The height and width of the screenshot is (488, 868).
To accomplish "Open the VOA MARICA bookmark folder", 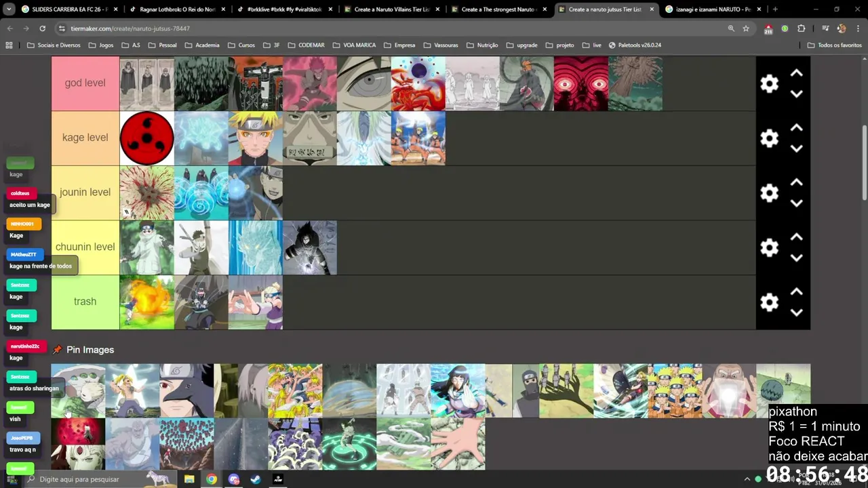I will coord(354,45).
